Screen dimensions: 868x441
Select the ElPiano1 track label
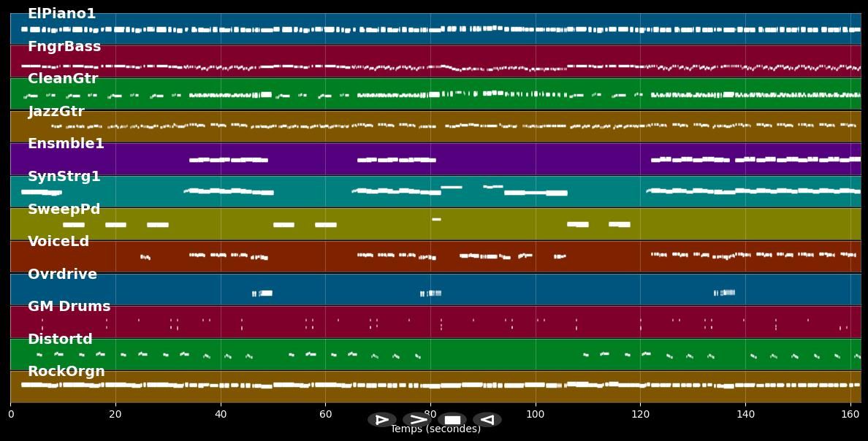[x=61, y=14]
